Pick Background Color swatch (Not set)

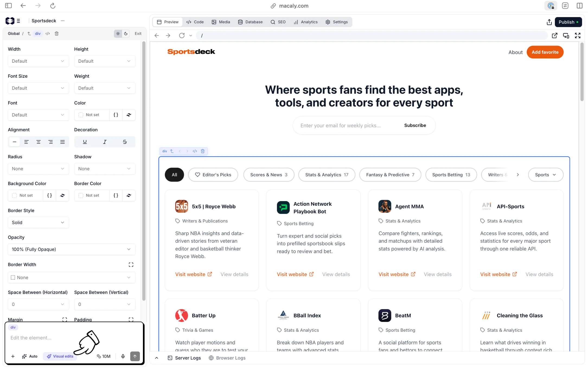pyautogui.click(x=25, y=195)
